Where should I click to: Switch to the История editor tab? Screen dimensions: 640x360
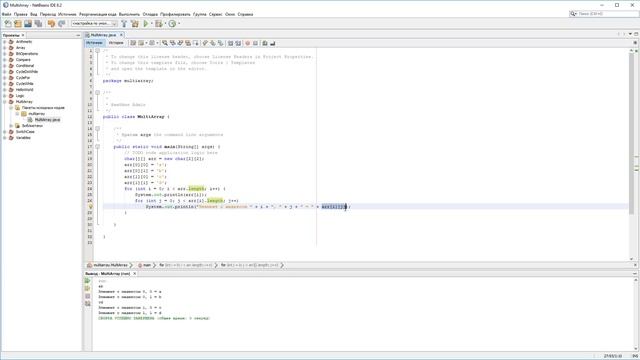(116, 43)
